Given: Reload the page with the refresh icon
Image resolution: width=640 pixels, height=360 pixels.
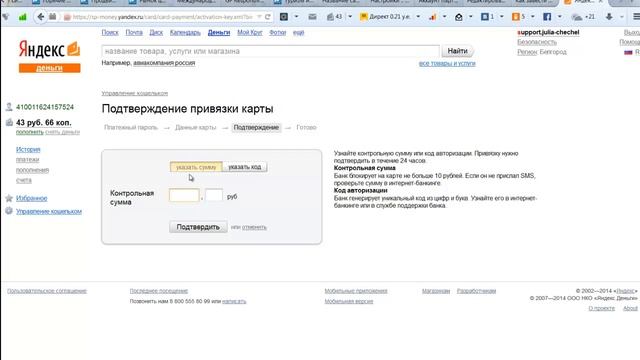Looking at the screenshot, I should 268,17.
